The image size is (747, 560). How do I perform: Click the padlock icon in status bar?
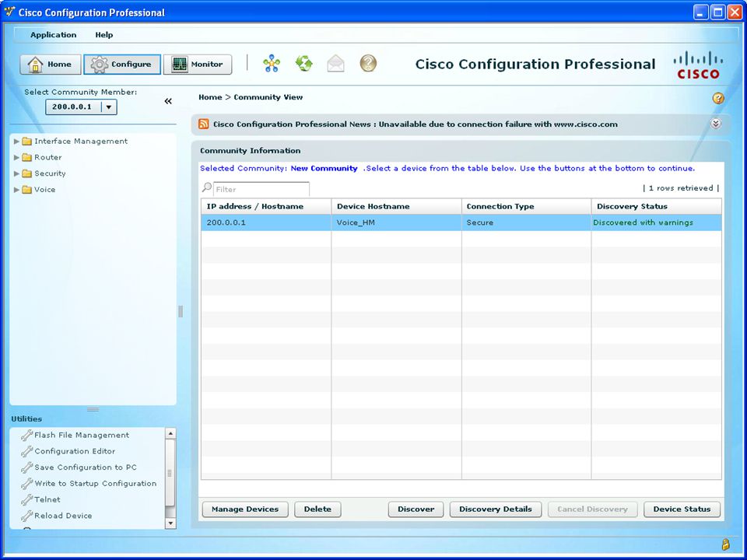click(725, 544)
